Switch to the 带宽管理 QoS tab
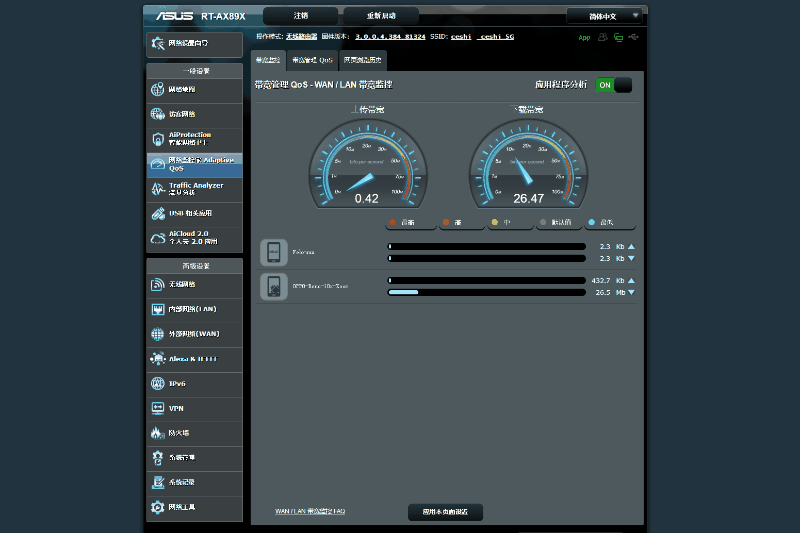This screenshot has height=533, width=800. coord(312,60)
